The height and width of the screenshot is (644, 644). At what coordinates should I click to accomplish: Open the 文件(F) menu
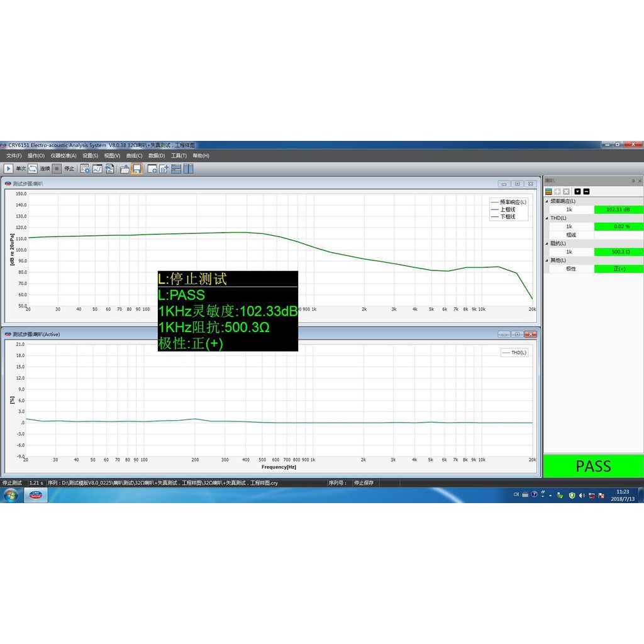(14, 156)
